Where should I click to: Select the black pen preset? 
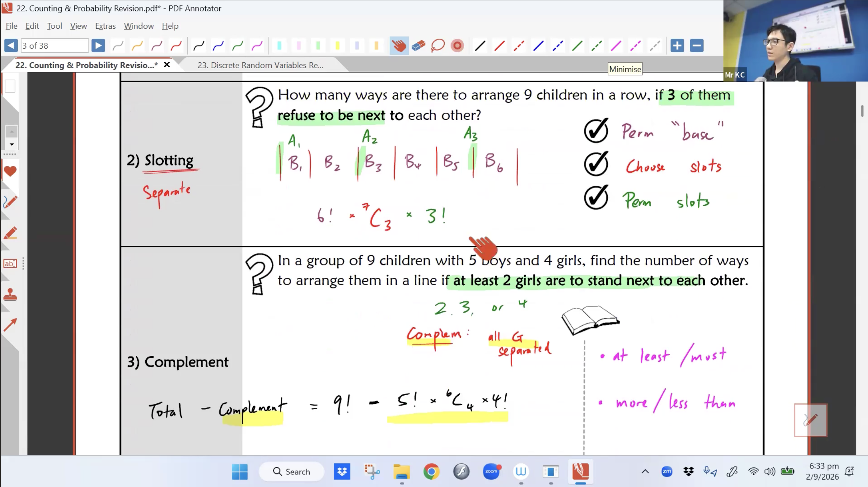(x=199, y=46)
